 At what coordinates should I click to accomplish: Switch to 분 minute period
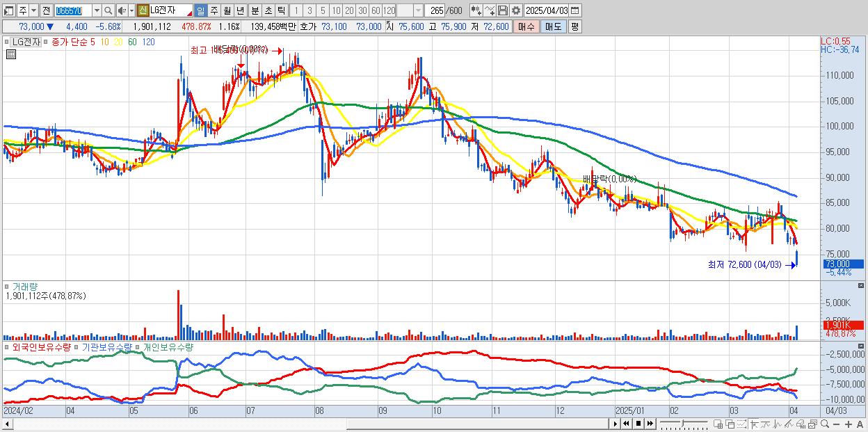coord(255,10)
